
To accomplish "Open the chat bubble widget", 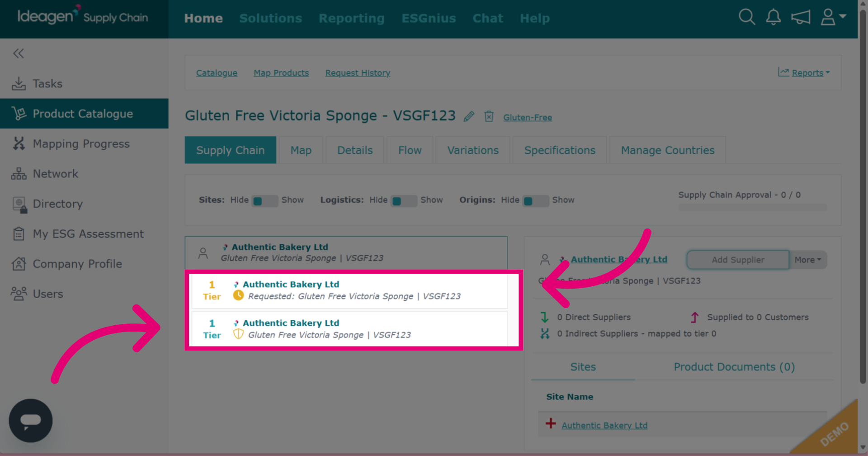I will pos(31,420).
